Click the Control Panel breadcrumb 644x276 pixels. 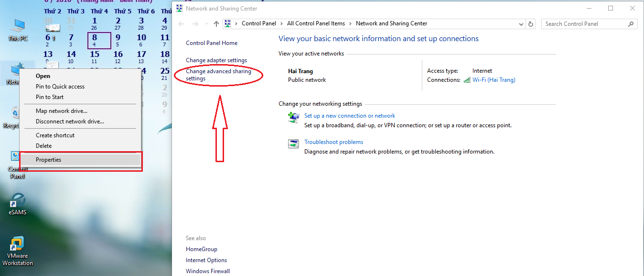tap(259, 23)
